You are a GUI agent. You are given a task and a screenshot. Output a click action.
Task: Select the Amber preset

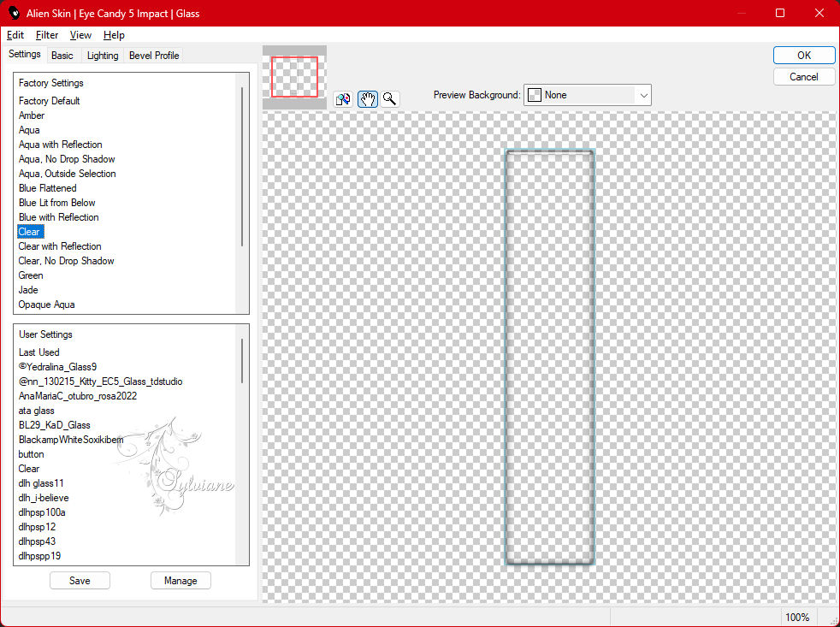(x=32, y=115)
